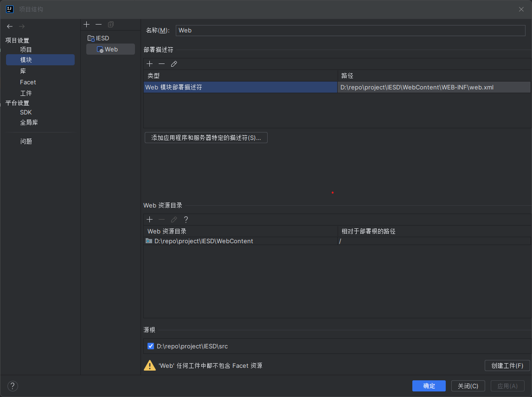Edit the Web resource directory with the pencil icon
Image resolution: width=532 pixels, height=397 pixels.
tap(174, 220)
